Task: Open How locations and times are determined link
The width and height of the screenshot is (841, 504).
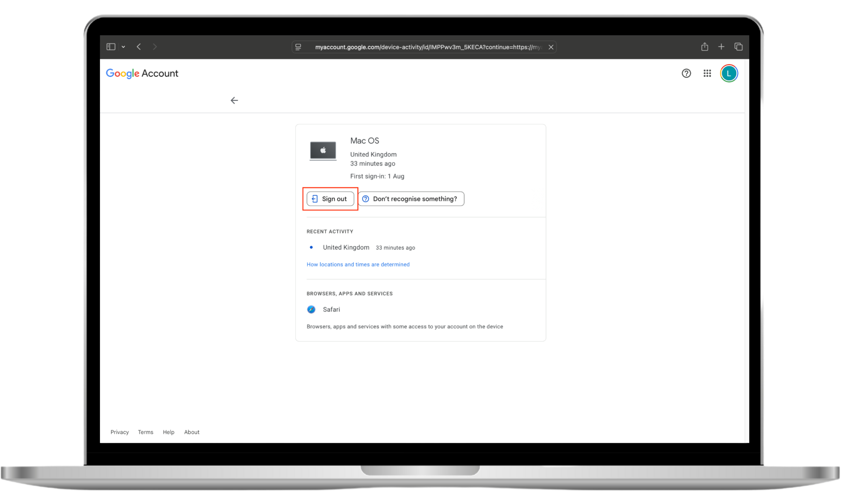Action: coord(358,264)
